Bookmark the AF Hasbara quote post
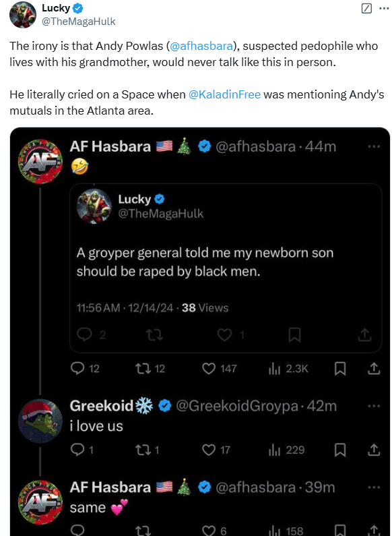This screenshot has height=536, width=392. pos(339,369)
